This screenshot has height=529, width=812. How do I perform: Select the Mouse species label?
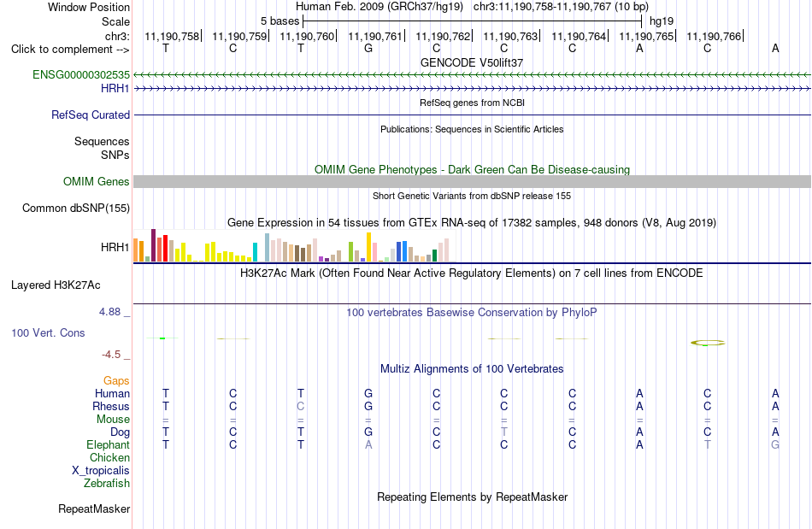[113, 420]
